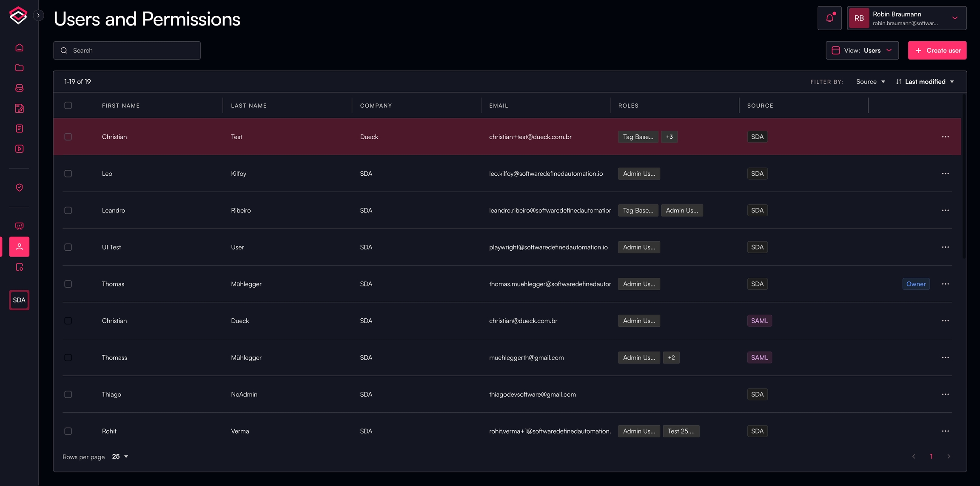Click the play media icon in sidebar
Image resolution: width=980 pixels, height=486 pixels.
tap(19, 149)
